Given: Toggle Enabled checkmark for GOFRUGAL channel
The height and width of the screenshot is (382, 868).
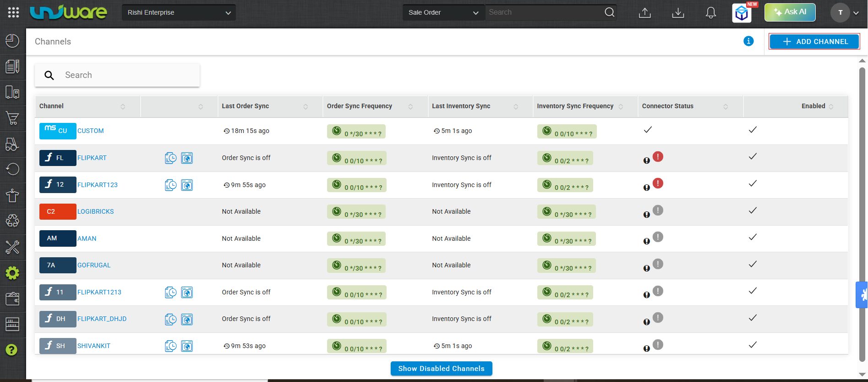Looking at the screenshot, I should click(753, 264).
